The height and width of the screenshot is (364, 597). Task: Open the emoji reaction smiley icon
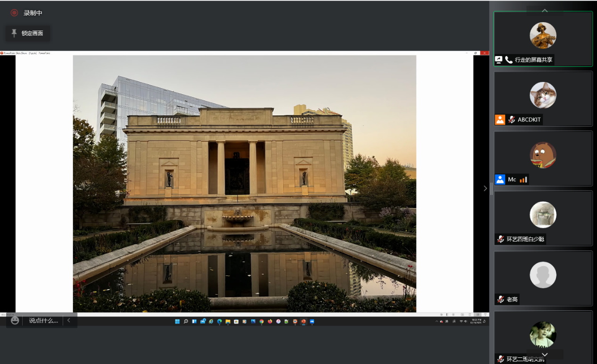(x=15, y=320)
